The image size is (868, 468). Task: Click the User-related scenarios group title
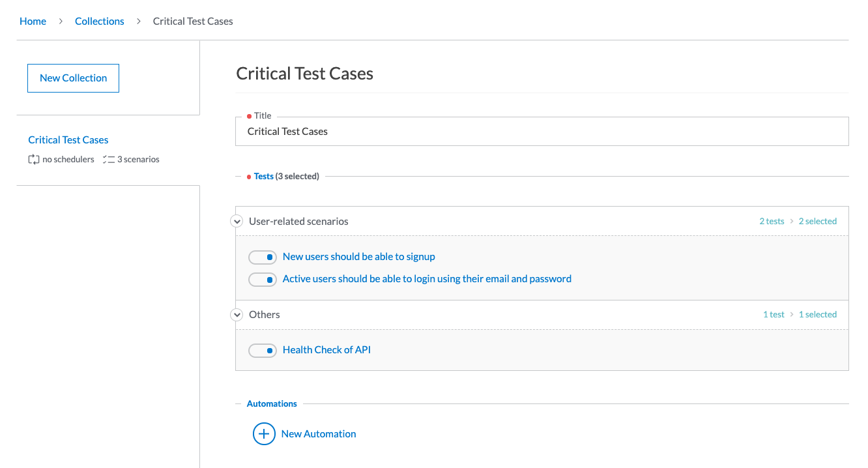pyautogui.click(x=298, y=222)
